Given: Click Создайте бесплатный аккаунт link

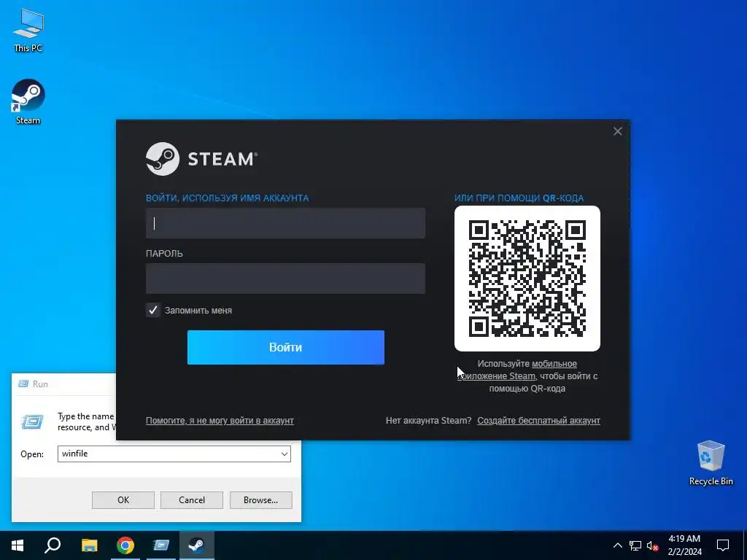Looking at the screenshot, I should coord(539,421).
